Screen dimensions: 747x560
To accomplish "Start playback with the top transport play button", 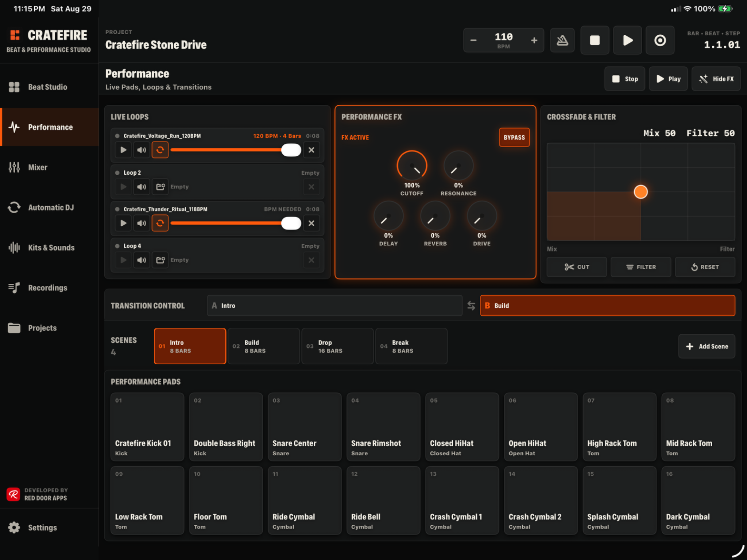I will (627, 40).
